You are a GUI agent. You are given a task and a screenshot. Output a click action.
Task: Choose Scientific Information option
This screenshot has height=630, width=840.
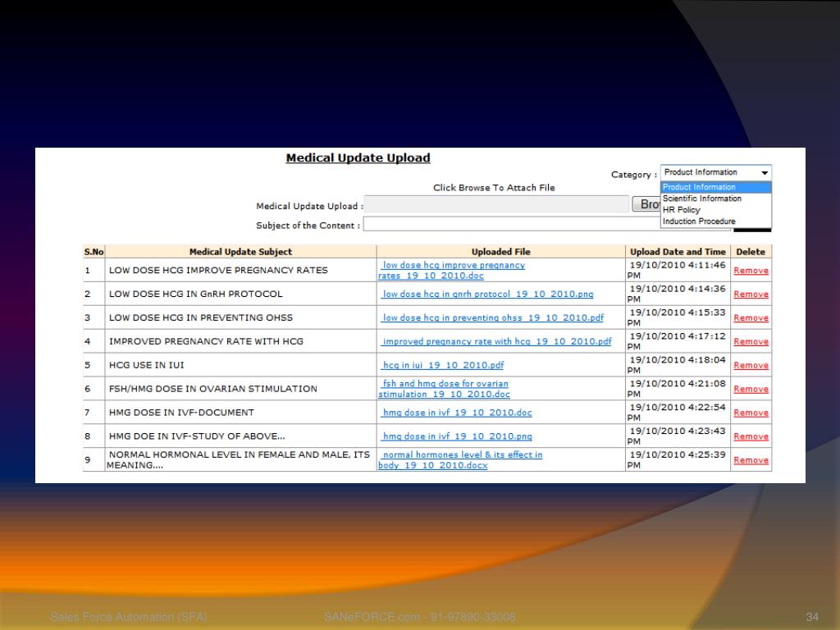[x=715, y=199]
